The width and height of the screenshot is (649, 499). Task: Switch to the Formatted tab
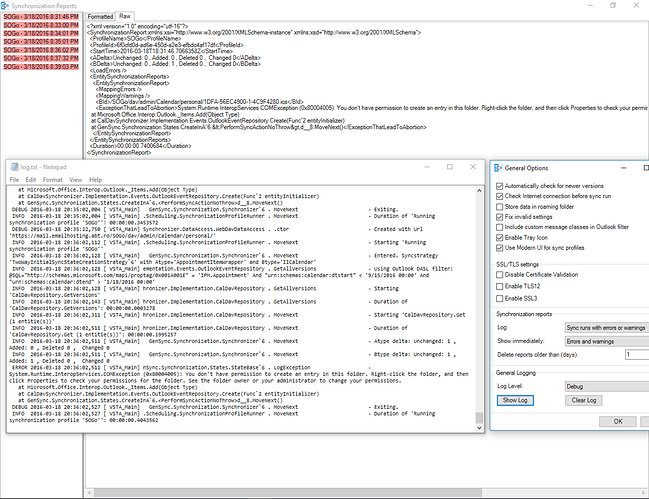[x=100, y=17]
